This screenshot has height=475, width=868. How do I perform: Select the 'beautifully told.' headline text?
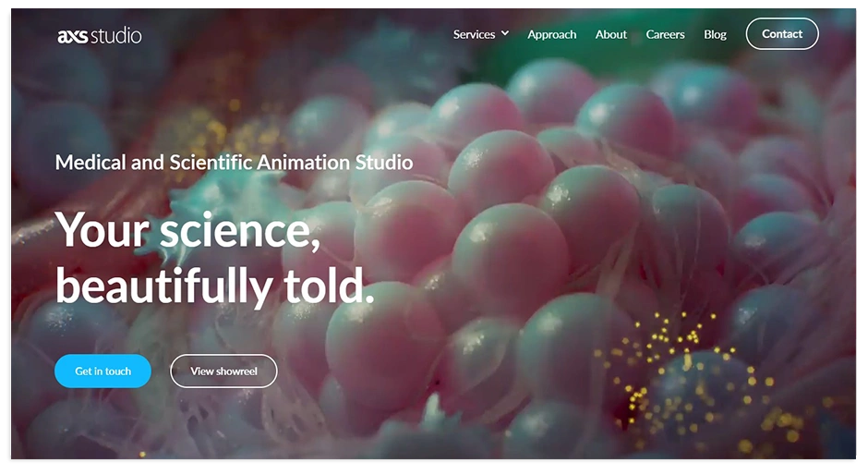214,286
